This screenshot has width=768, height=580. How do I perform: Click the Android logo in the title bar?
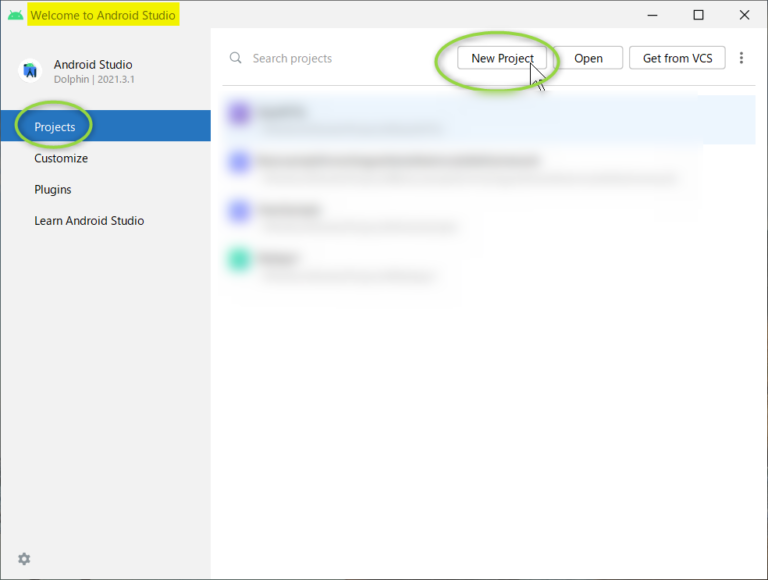coord(15,15)
